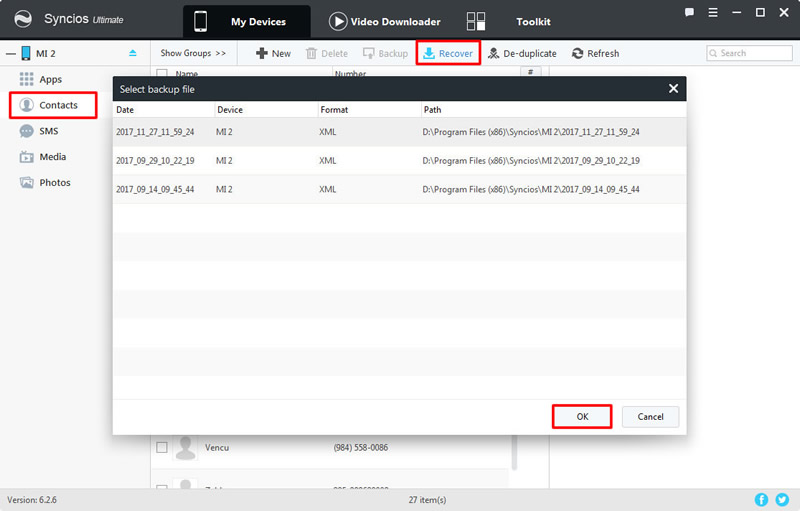Expand Show Groups panel

(193, 53)
